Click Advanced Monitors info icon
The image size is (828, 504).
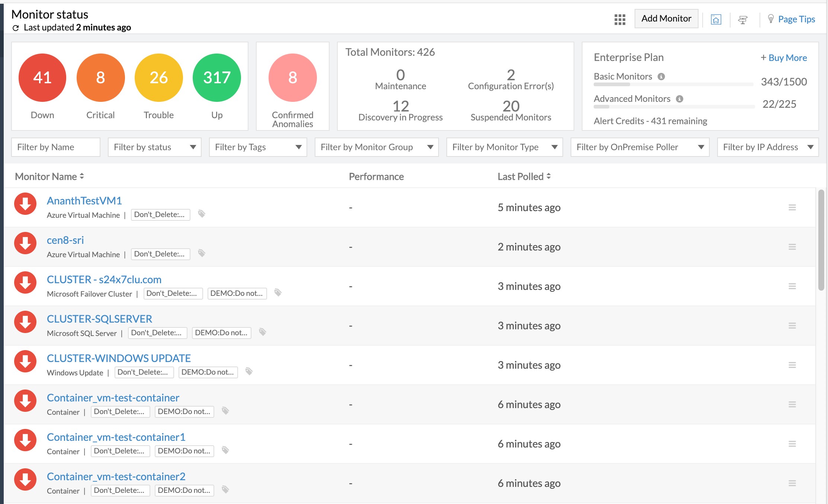pyautogui.click(x=680, y=99)
